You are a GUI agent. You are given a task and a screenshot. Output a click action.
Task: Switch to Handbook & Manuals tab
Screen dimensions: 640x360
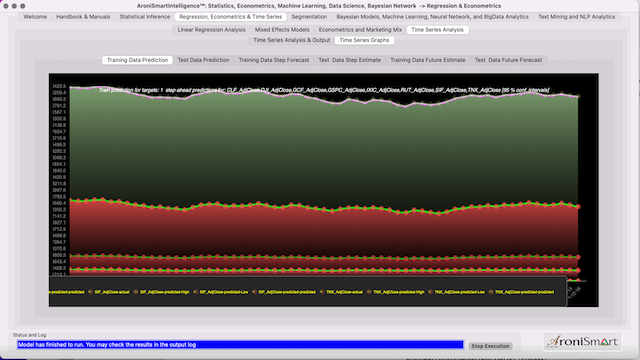click(x=83, y=17)
